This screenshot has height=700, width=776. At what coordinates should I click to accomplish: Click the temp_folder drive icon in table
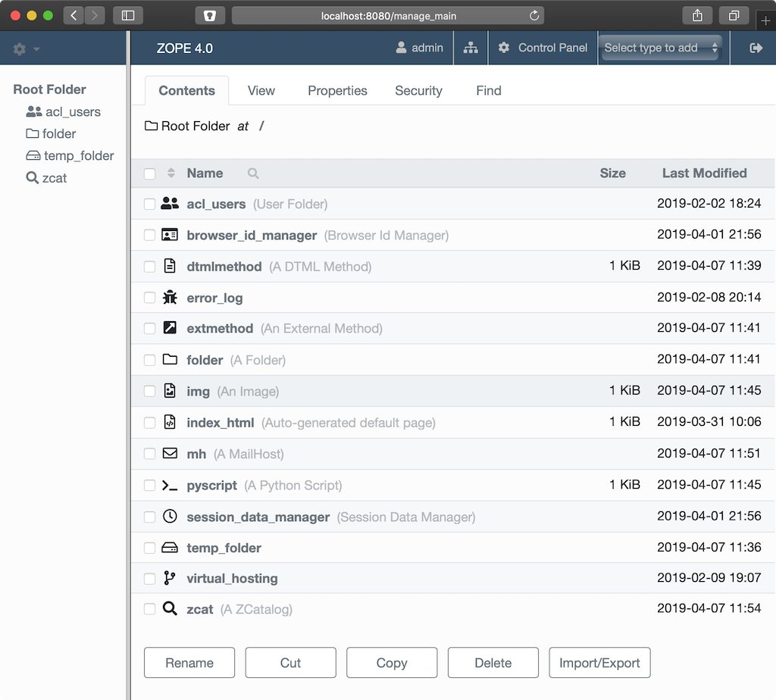point(170,548)
